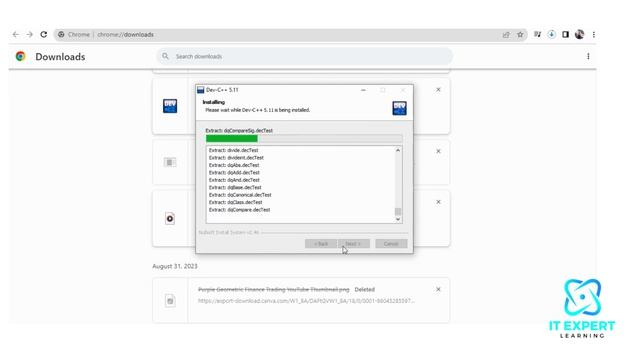This screenshot has width=640, height=360.
Task: Open the Chrome profile avatar
Action: (x=580, y=35)
